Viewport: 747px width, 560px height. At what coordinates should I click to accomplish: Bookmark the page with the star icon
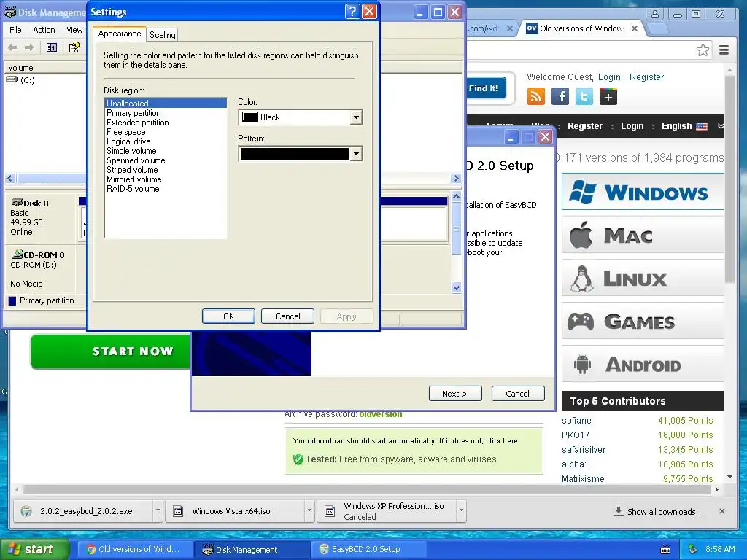[x=703, y=50]
